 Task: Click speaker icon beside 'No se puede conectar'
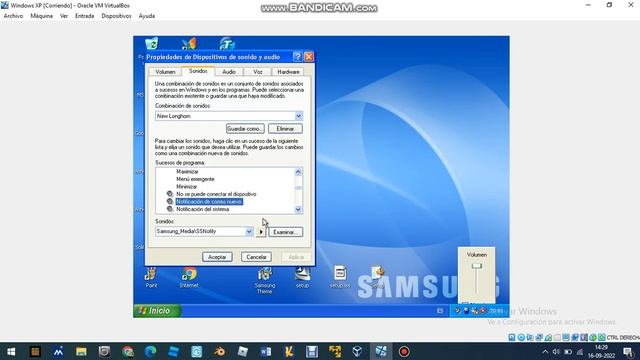(x=170, y=194)
